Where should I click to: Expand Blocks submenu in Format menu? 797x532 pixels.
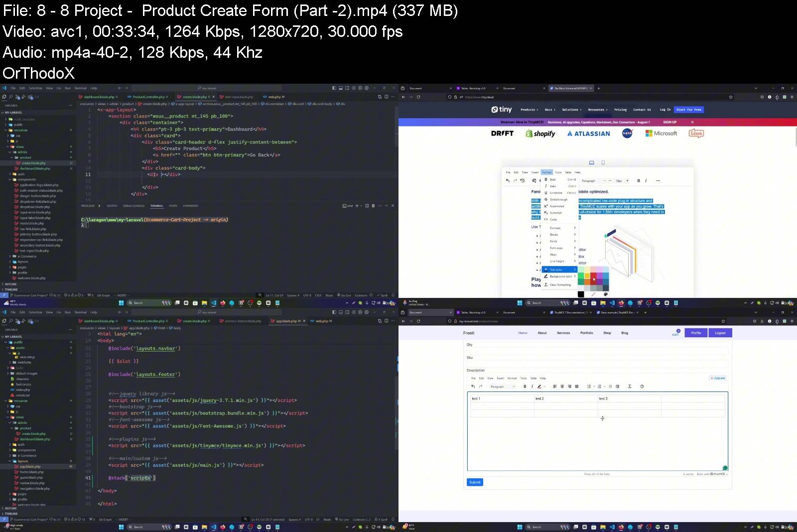559,235
